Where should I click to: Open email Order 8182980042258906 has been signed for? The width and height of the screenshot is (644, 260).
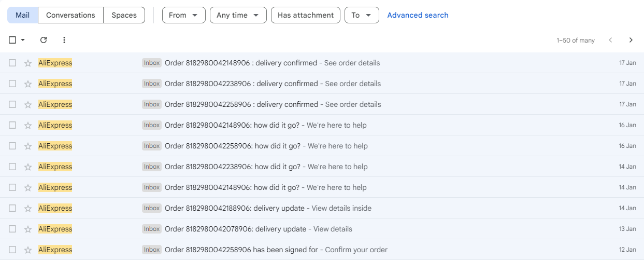[322, 250]
